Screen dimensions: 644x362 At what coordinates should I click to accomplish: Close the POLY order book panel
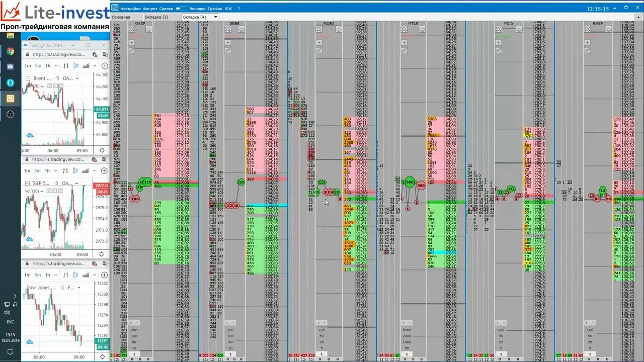point(499,29)
